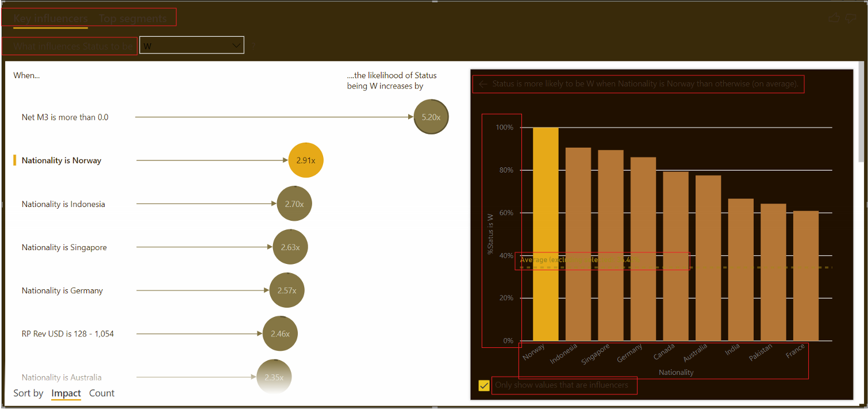Click the Germany bar in the chart
Image resolution: width=868 pixels, height=410 pixels.
tap(643, 249)
